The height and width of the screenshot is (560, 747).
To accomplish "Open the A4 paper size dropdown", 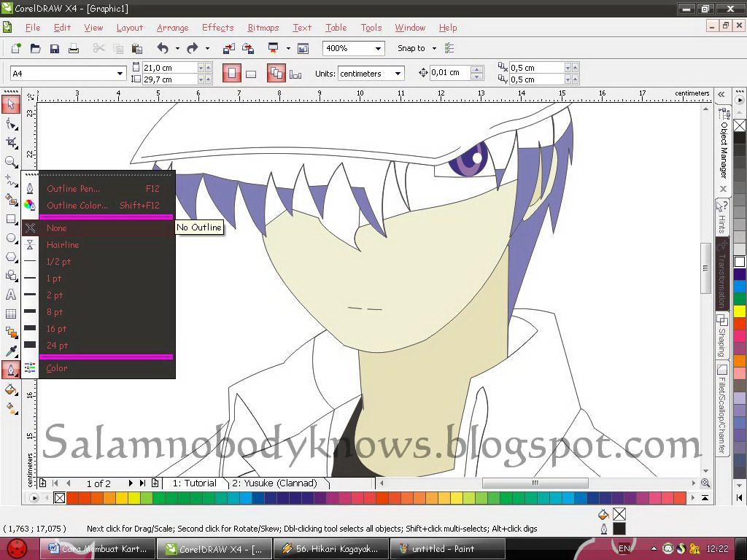I will click(120, 74).
